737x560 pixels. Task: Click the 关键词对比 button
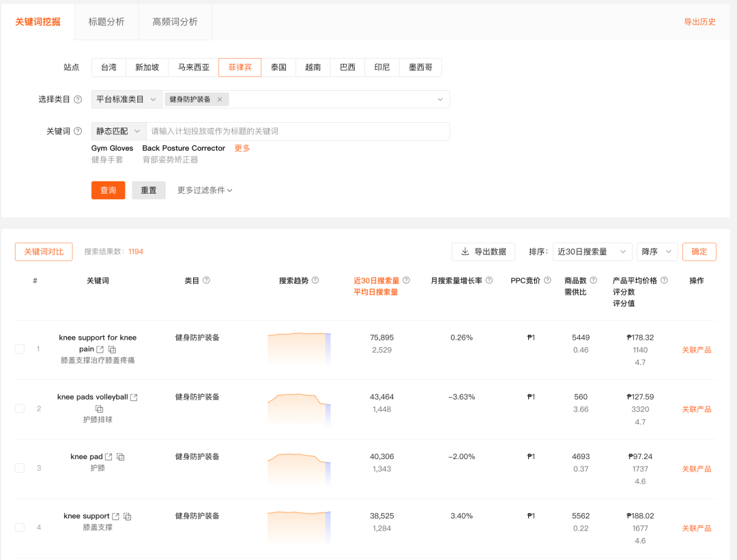pos(44,252)
